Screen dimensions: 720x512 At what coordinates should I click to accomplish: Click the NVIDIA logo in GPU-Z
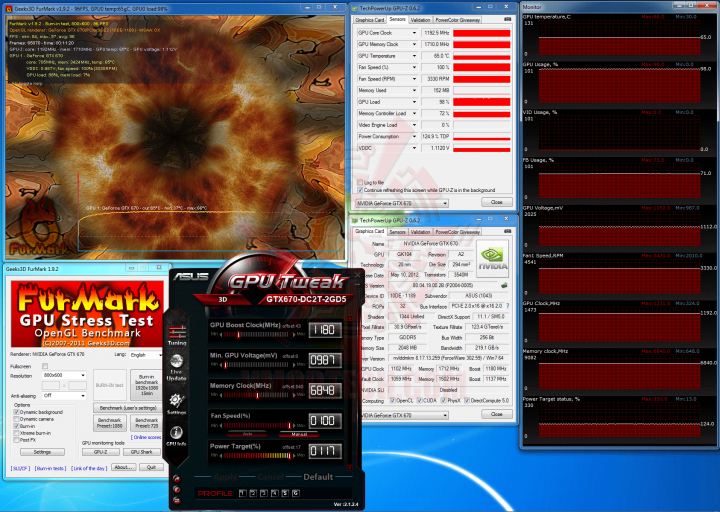(492, 259)
